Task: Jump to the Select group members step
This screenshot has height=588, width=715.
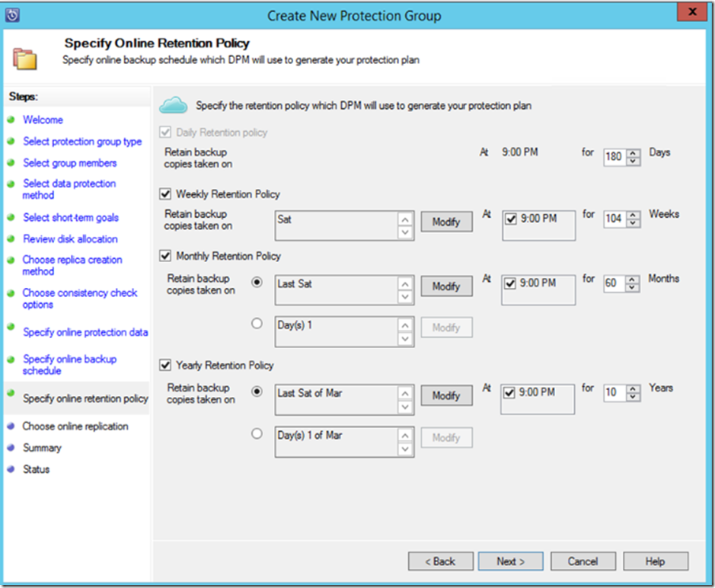Action: 70,163
